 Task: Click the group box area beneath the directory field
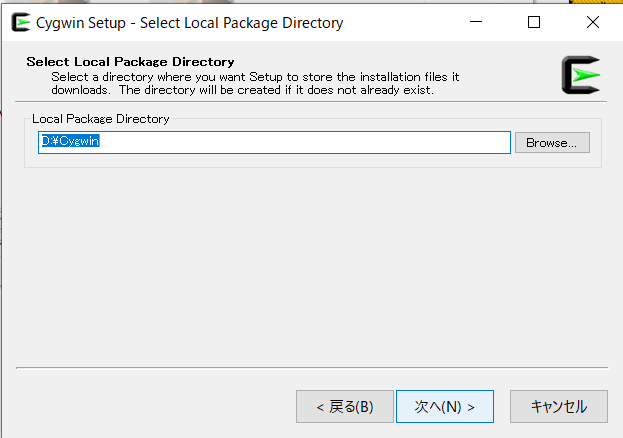[300, 160]
